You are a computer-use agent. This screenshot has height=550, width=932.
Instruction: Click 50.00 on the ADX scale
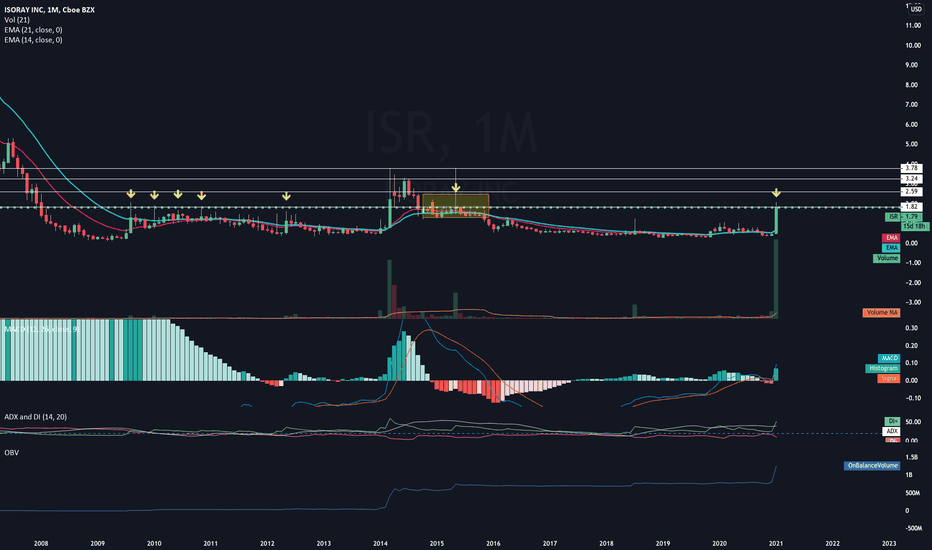[x=913, y=422]
